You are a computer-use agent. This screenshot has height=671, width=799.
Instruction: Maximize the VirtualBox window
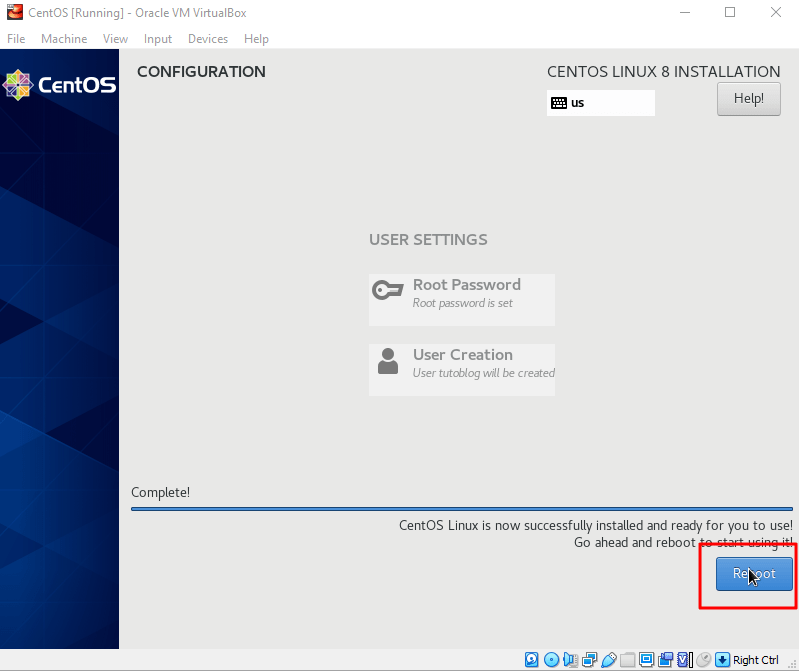(730, 12)
